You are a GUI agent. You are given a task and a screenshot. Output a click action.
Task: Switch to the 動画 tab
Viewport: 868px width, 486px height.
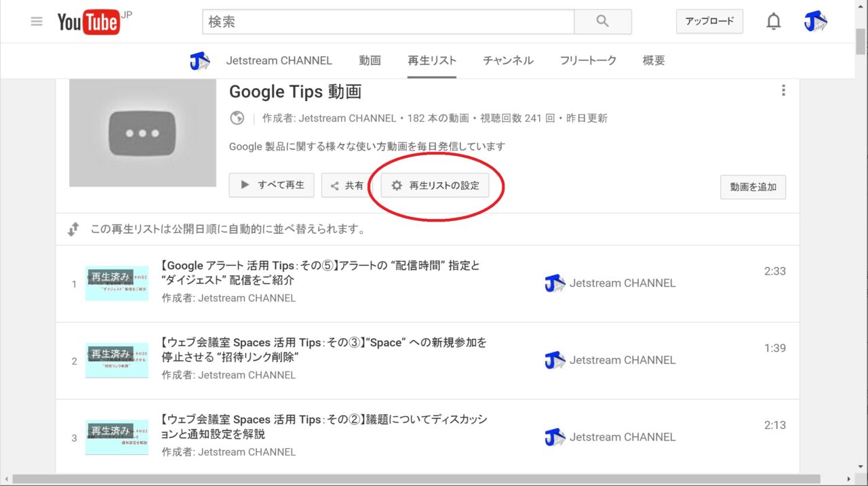coord(370,61)
